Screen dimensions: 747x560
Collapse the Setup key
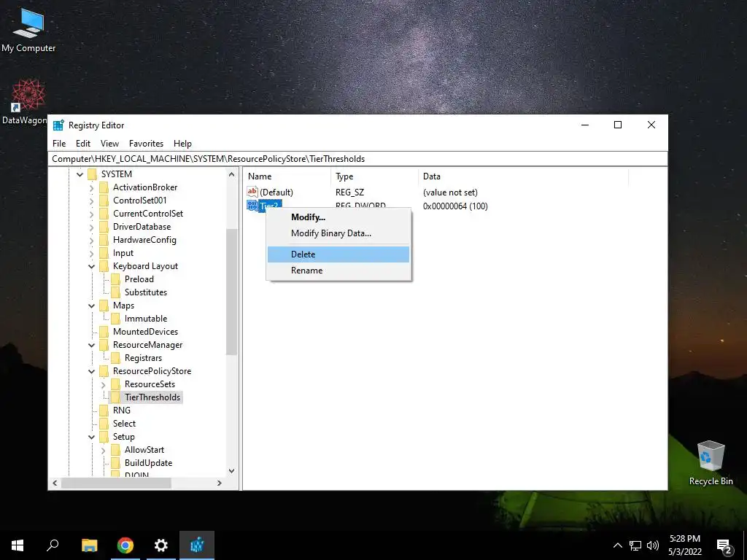point(91,437)
